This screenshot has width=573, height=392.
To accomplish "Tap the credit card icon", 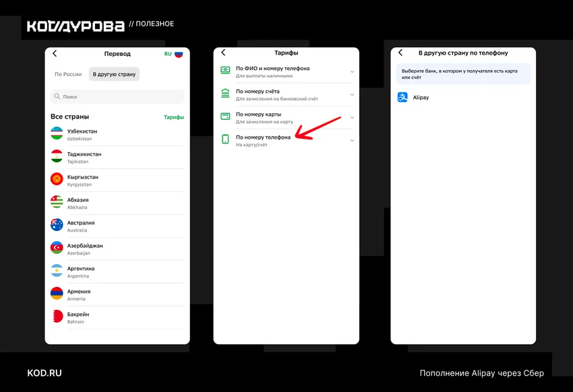I will coord(225,117).
